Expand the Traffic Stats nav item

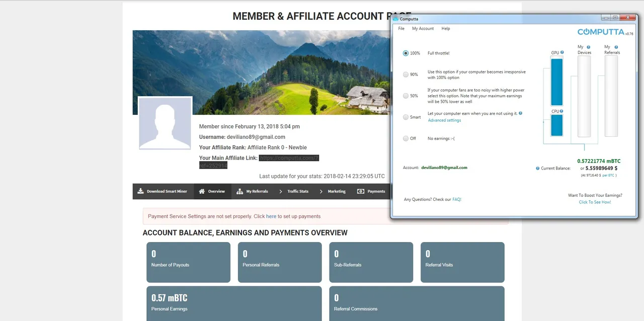pos(294,191)
